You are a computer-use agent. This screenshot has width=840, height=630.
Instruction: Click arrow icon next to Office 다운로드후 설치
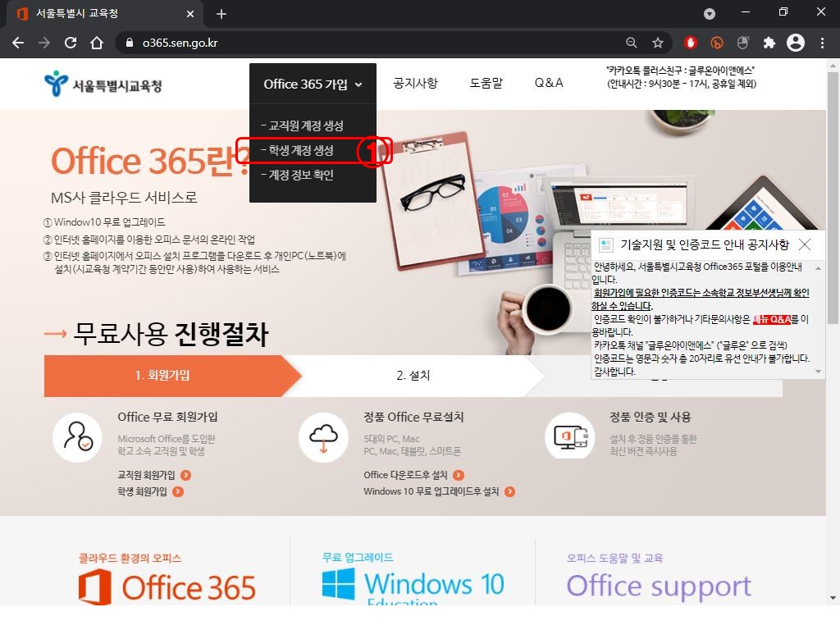(x=459, y=475)
